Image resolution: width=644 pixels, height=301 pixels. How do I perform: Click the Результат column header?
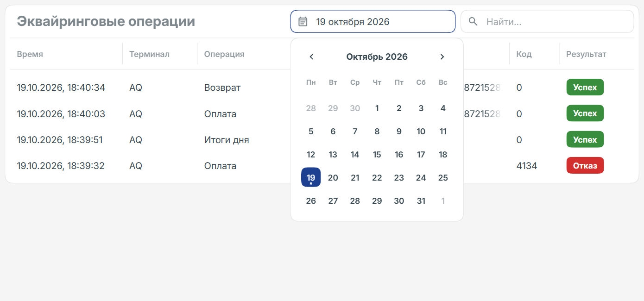[x=586, y=54]
